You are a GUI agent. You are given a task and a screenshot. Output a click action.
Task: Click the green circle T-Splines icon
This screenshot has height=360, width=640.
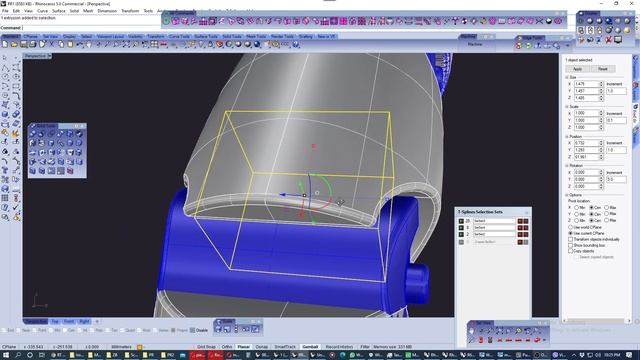[167, 21]
